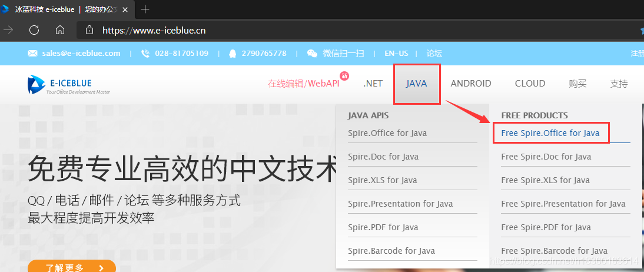Open the 论坛 forum link
This screenshot has width=644, height=272.
[x=434, y=54]
